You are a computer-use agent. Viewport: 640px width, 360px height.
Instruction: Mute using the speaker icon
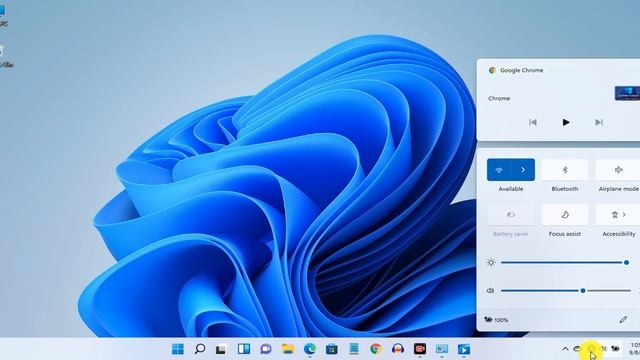pos(490,291)
